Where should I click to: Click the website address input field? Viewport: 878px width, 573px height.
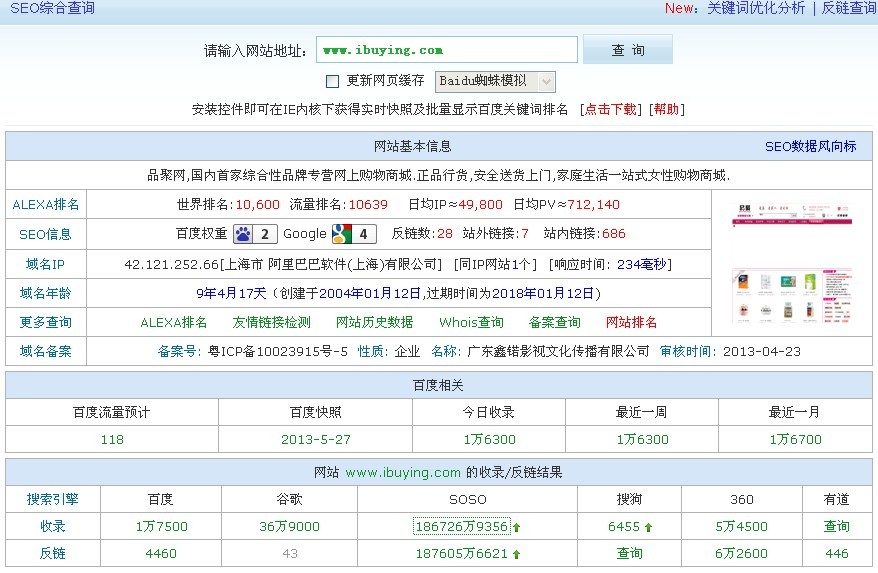pyautogui.click(x=447, y=50)
